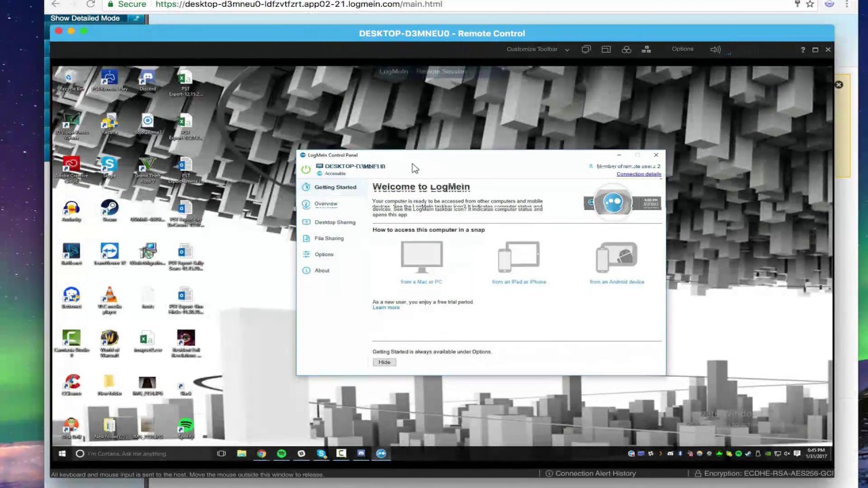Click the Hide button in Getting Started

(x=384, y=362)
